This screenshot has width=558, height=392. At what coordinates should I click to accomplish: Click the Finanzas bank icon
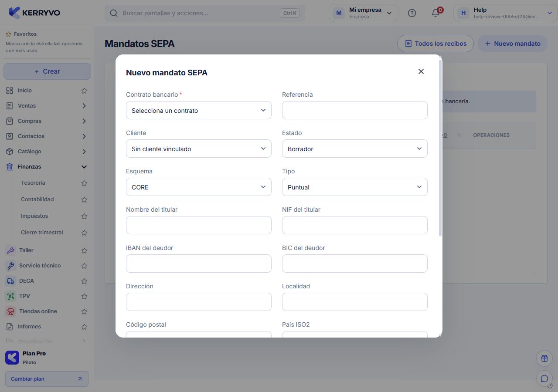10,167
